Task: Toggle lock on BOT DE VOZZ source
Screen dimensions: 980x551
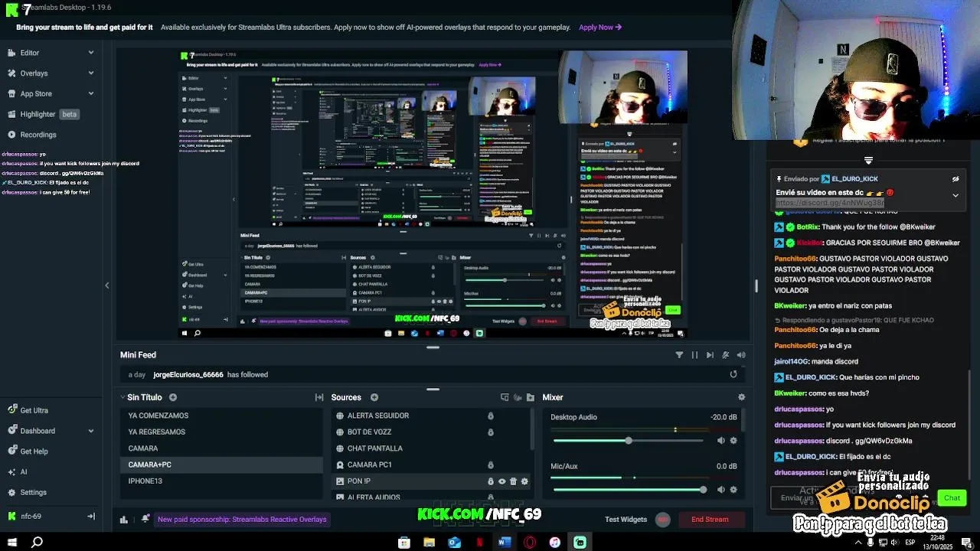Action: [x=491, y=432]
